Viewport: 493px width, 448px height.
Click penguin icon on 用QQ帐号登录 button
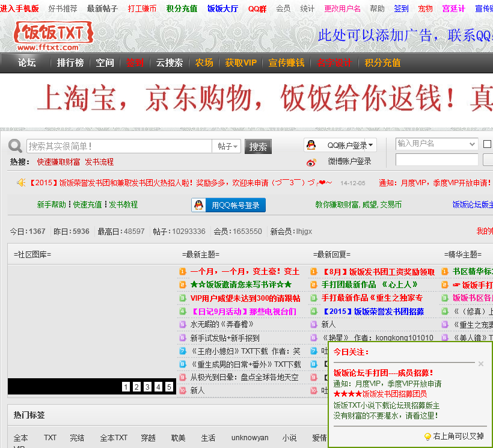click(198, 205)
